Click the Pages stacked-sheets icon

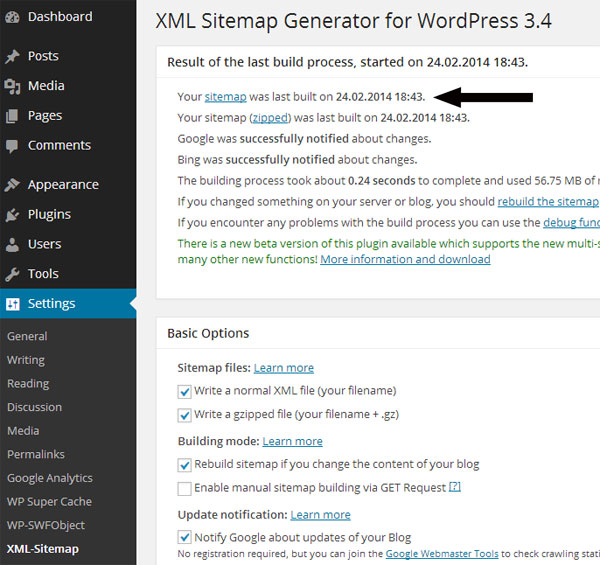point(12,116)
